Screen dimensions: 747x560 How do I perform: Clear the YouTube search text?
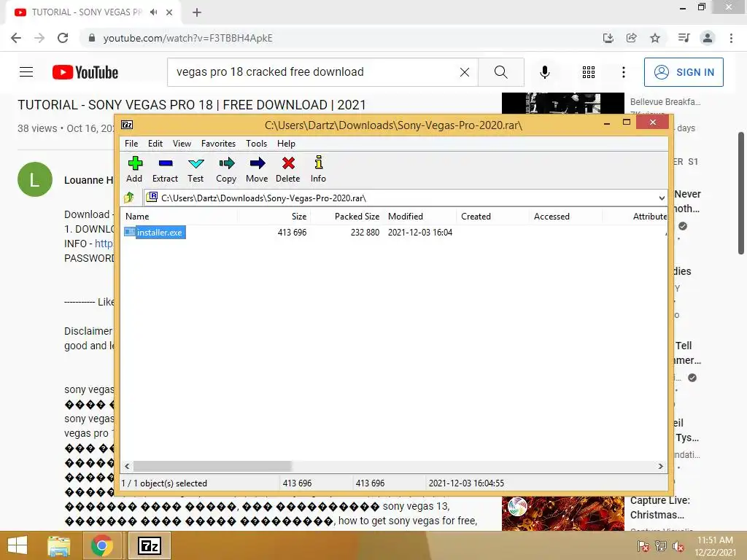[465, 72]
